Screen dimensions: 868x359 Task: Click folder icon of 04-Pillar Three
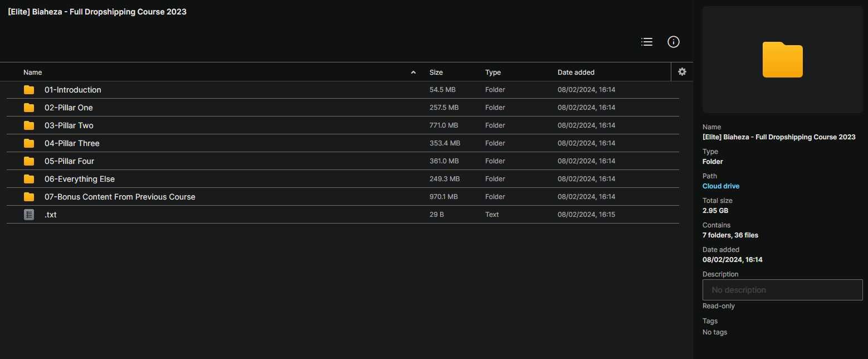pos(29,143)
